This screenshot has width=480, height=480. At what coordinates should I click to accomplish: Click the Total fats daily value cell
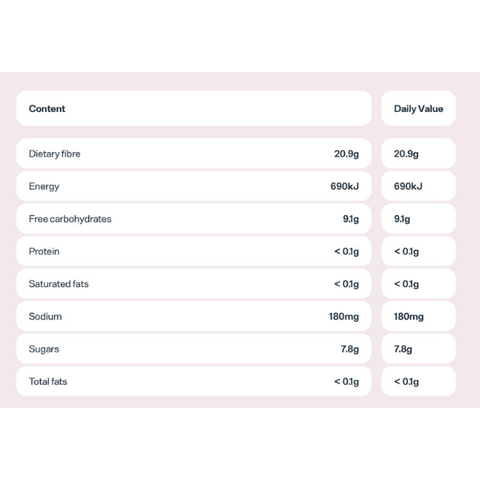(418, 381)
